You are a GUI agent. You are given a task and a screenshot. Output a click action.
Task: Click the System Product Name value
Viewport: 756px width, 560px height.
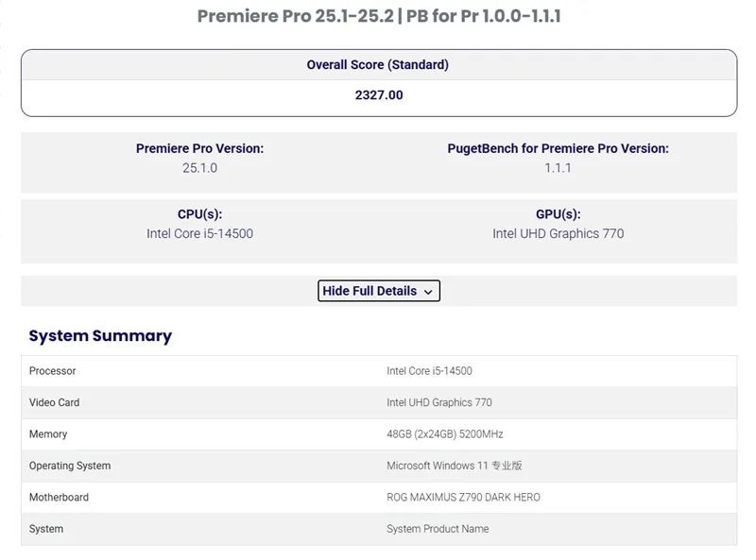point(438,529)
